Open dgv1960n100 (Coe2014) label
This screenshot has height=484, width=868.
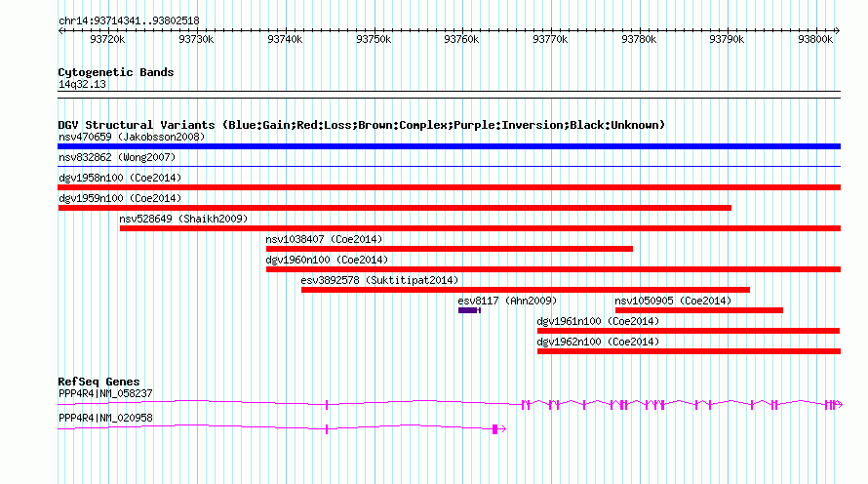pos(327,260)
